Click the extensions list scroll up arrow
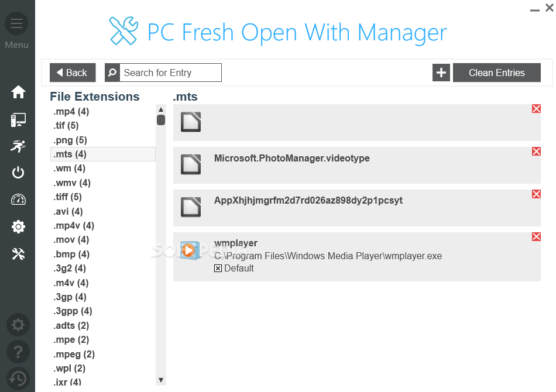Screen dimensions: 556x392 pyautogui.click(x=160, y=109)
